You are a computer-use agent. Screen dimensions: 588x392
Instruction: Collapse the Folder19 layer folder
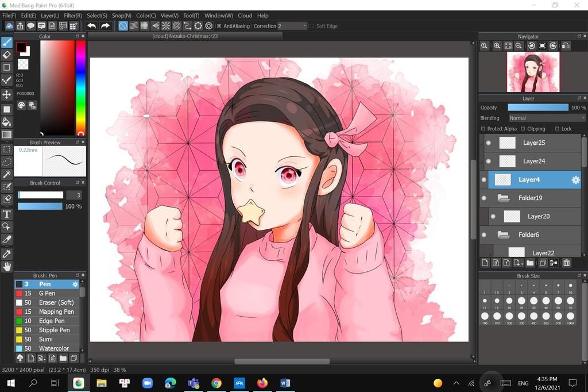503,198
